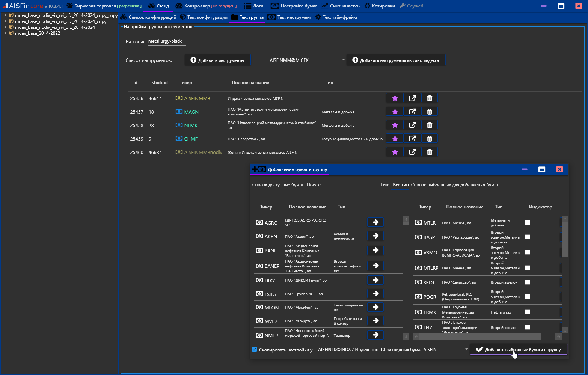Enable indicator checkbox for TRMK

[528, 312]
